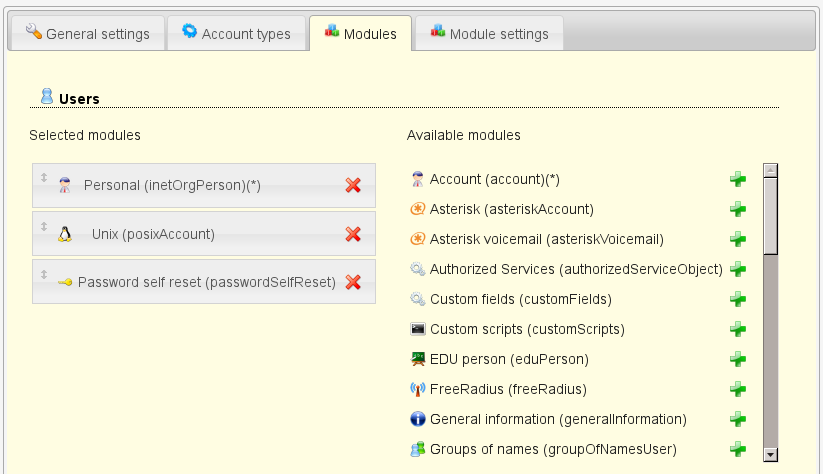This screenshot has height=474, width=823.
Task: Switch to the Account types tab
Action: tap(236, 34)
